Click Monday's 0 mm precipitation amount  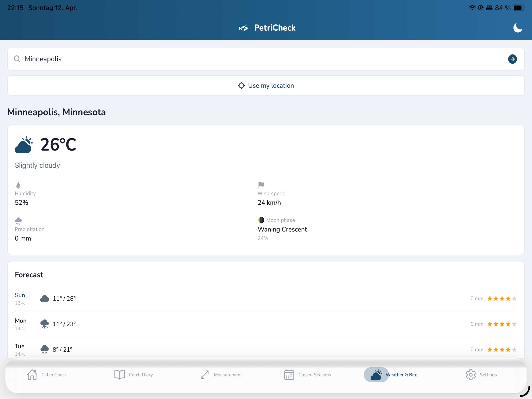pos(477,324)
